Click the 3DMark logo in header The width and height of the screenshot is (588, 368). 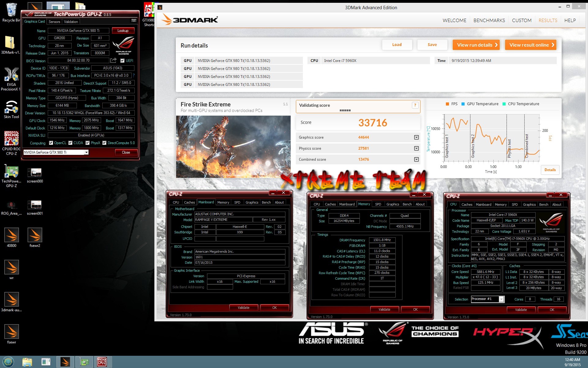[190, 20]
